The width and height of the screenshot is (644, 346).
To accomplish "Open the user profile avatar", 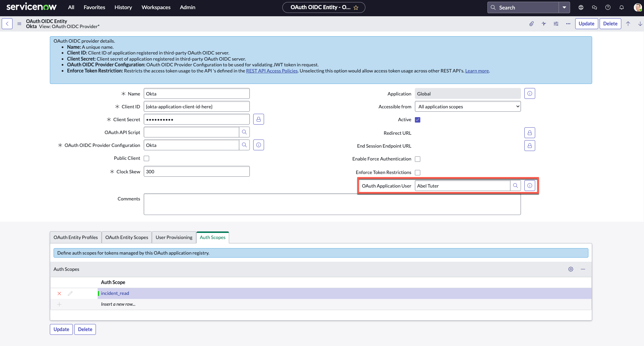I will [638, 7].
